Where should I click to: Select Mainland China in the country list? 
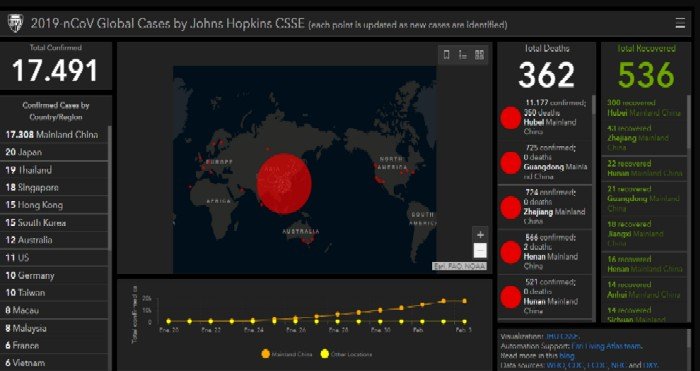(54, 134)
